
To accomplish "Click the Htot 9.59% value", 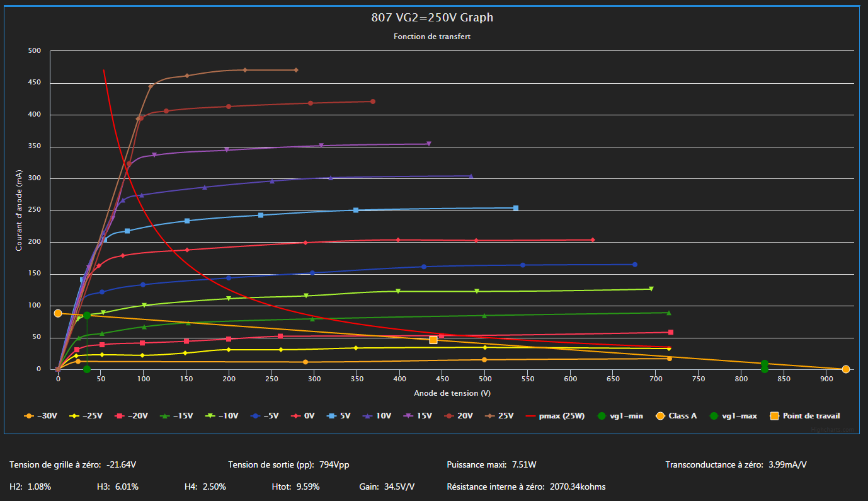I will 307,487.
